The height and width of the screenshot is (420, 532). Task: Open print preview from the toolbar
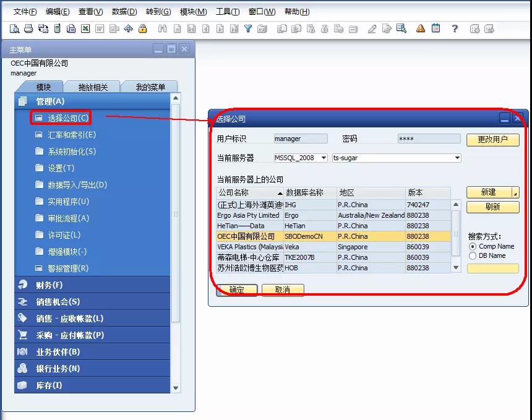14,28
